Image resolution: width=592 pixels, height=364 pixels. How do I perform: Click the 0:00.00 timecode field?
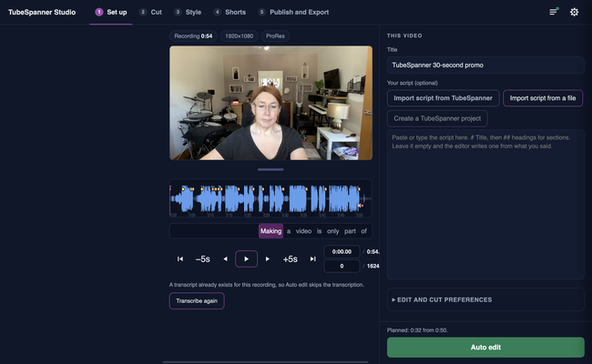342,251
